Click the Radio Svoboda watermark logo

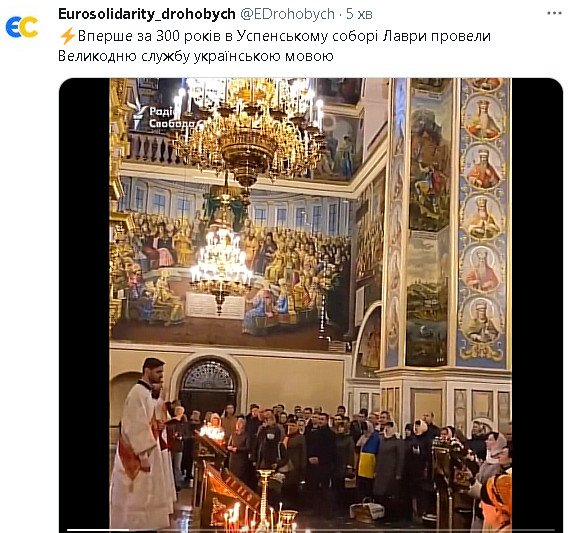pos(162,116)
